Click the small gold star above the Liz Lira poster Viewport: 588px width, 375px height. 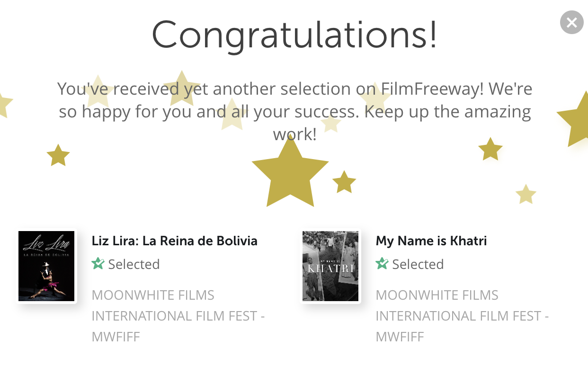[x=58, y=156]
